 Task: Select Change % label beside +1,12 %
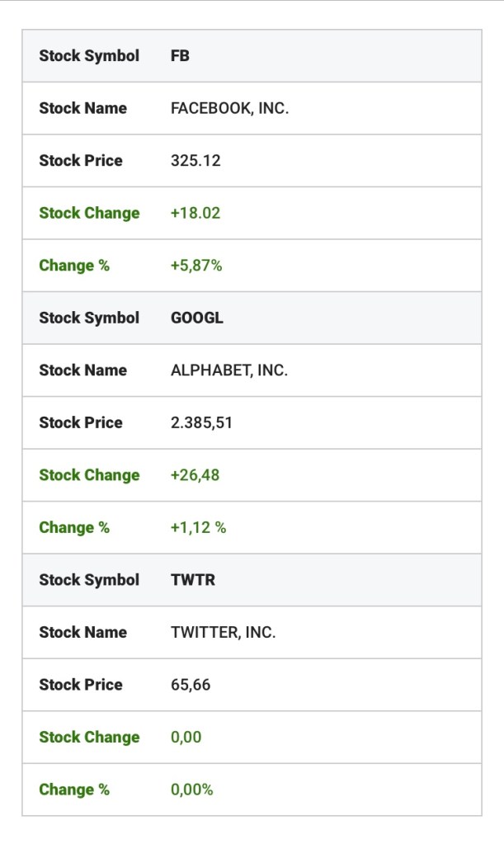click(x=74, y=527)
